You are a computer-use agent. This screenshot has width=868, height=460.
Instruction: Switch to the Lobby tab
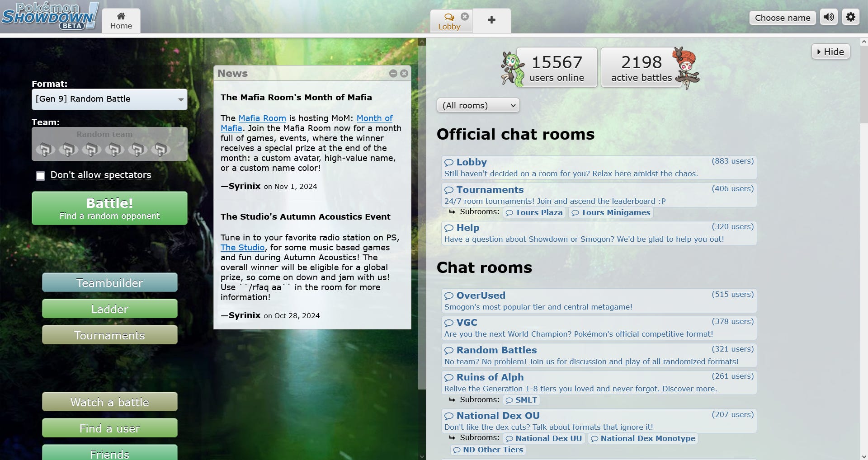450,26
